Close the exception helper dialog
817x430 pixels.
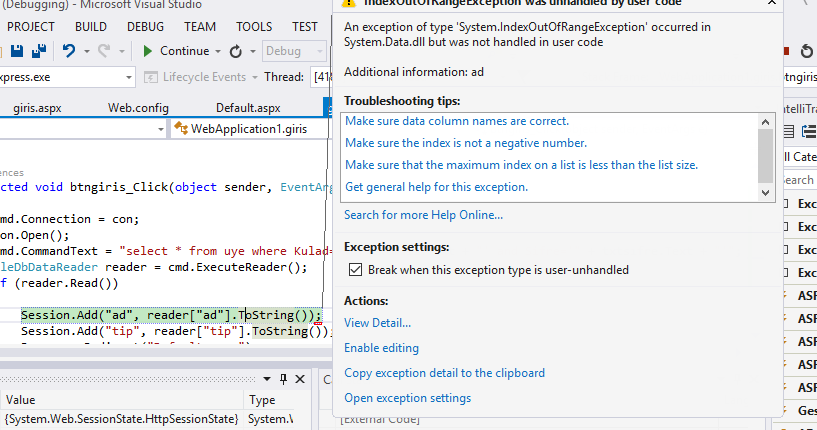[772, 3]
